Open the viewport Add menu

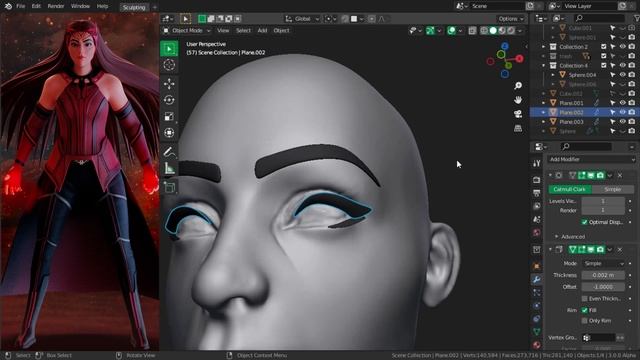[x=262, y=31]
